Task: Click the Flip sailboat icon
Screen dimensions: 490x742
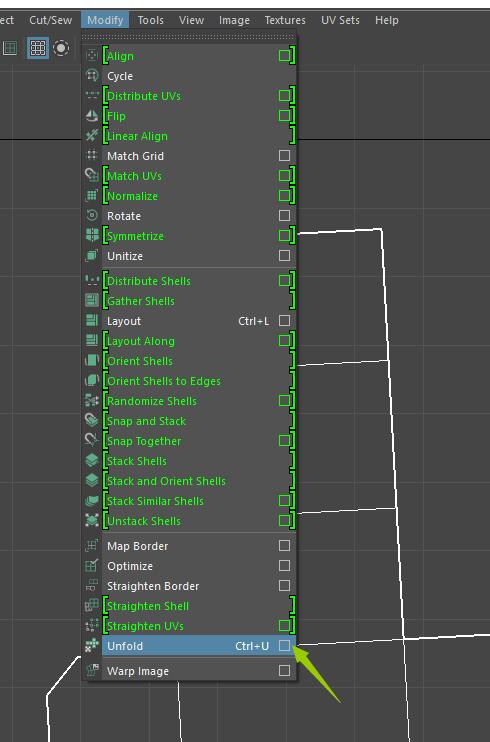Action: coord(91,115)
